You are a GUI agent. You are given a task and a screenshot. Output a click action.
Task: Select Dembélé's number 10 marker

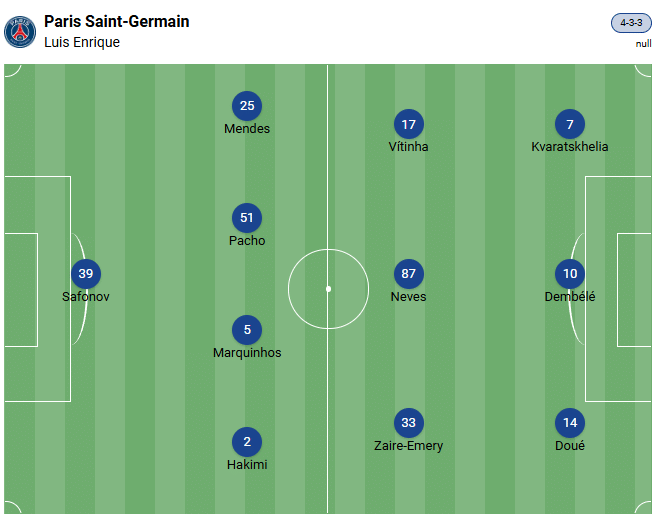coord(570,274)
